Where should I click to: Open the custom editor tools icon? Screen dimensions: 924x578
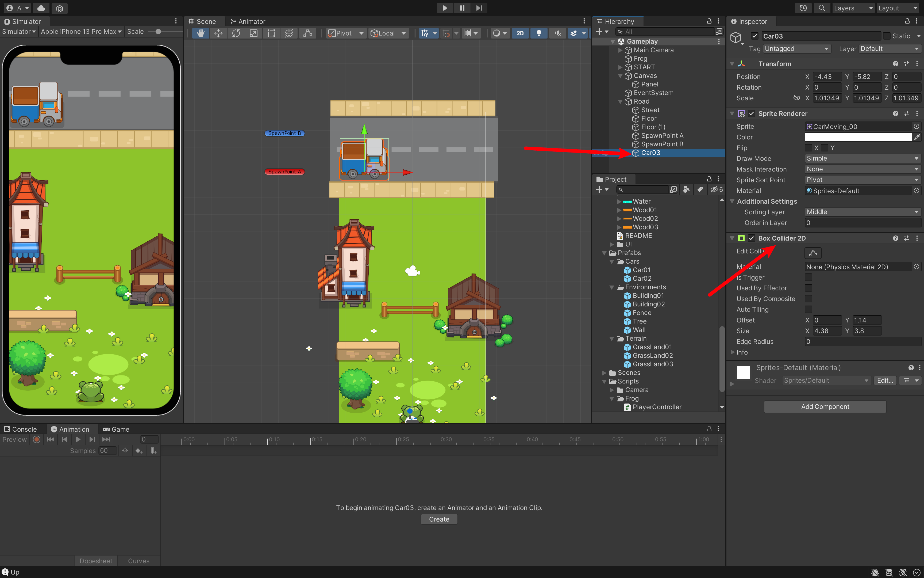pos(307,33)
